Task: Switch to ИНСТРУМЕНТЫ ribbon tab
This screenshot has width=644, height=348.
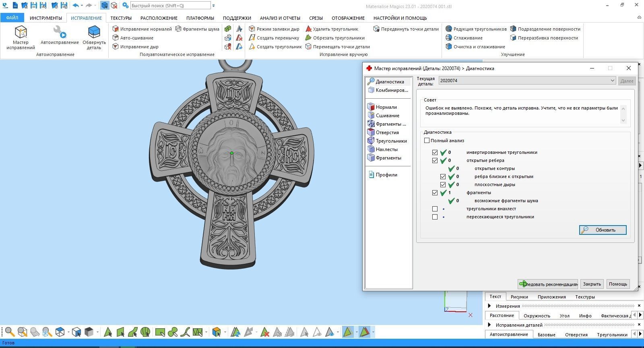Action: pyautogui.click(x=46, y=18)
